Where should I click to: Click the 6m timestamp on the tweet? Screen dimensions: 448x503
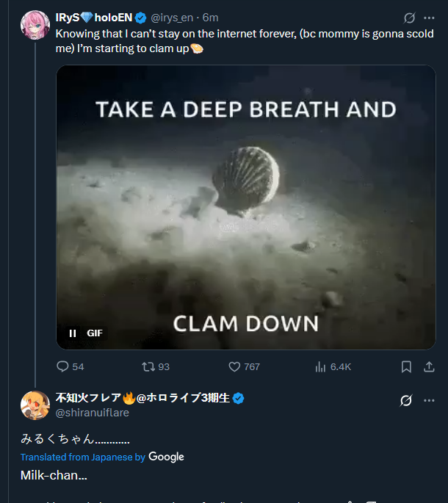coord(210,18)
